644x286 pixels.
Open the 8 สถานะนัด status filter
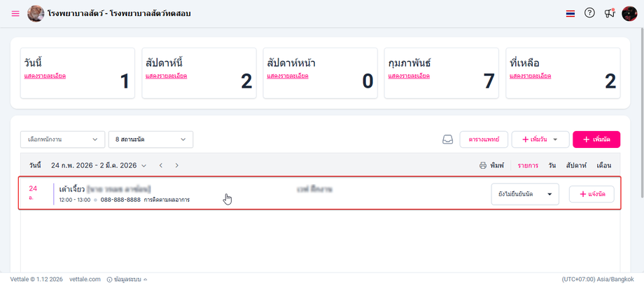click(150, 139)
